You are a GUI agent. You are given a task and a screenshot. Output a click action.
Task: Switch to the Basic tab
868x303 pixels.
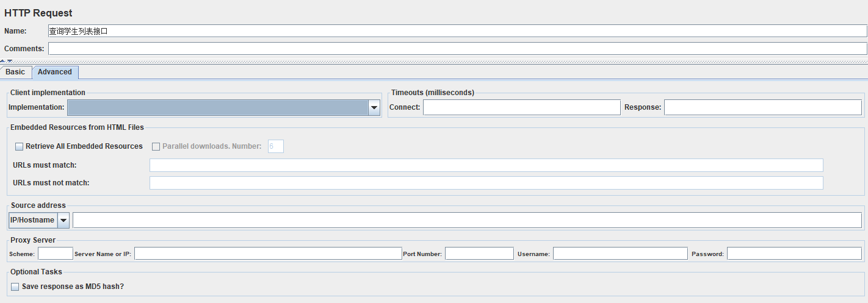(x=15, y=72)
